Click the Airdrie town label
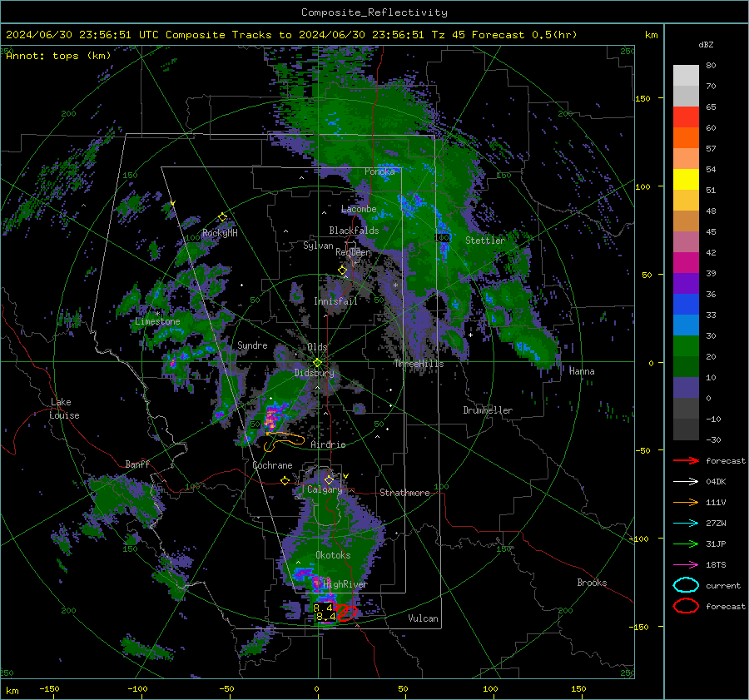The width and height of the screenshot is (749, 700). click(x=328, y=444)
